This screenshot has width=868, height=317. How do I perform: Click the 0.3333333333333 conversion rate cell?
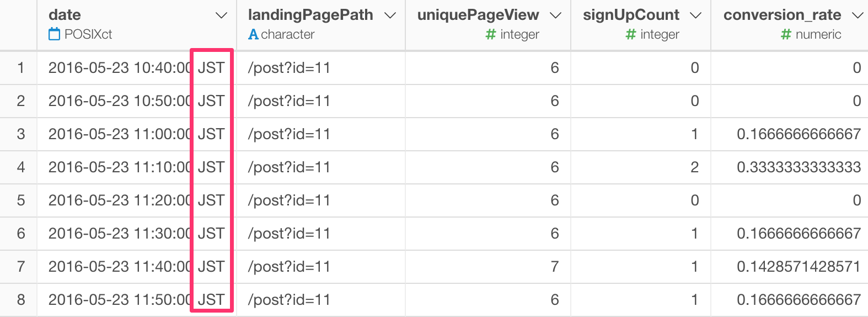[x=789, y=167]
